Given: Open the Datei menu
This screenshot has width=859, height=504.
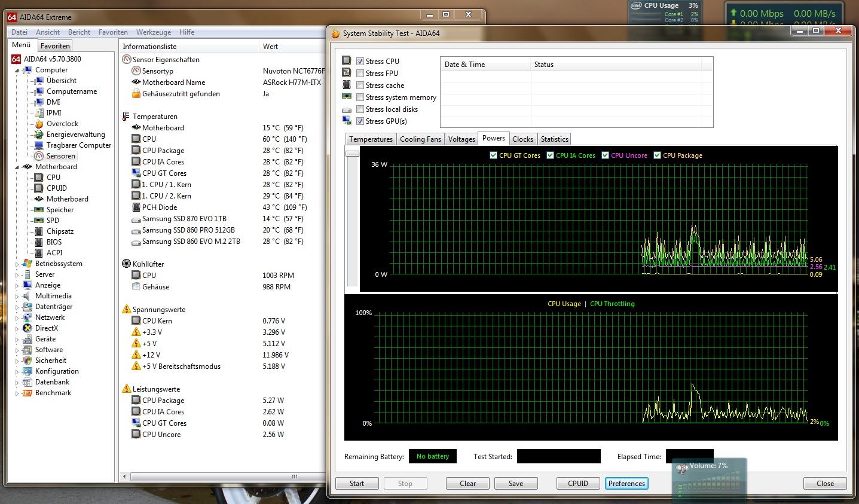Looking at the screenshot, I should (x=19, y=32).
